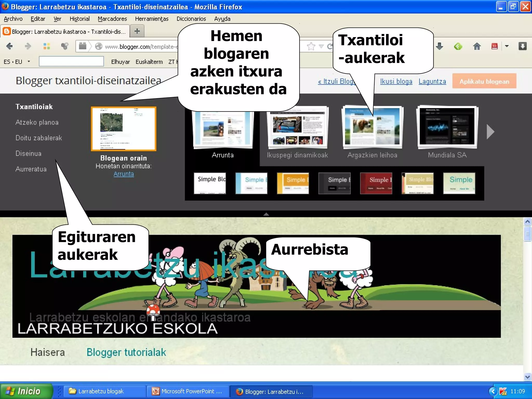Pick the dark gray Simple variant swatch
The width and height of the screenshot is (532, 399).
[x=335, y=183]
